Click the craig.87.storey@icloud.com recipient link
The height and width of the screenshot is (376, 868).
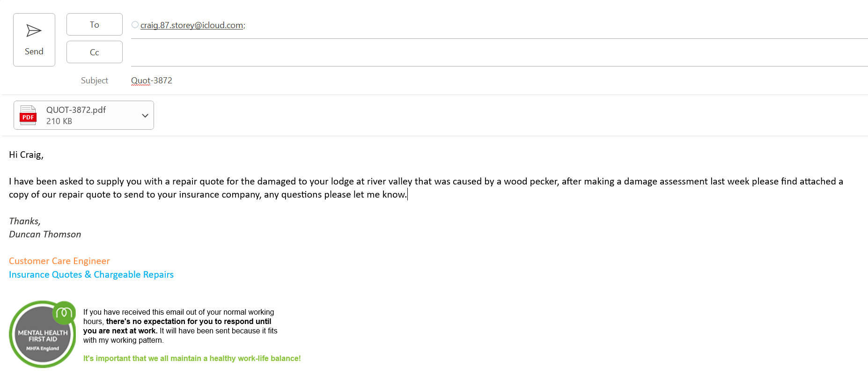[x=191, y=25]
